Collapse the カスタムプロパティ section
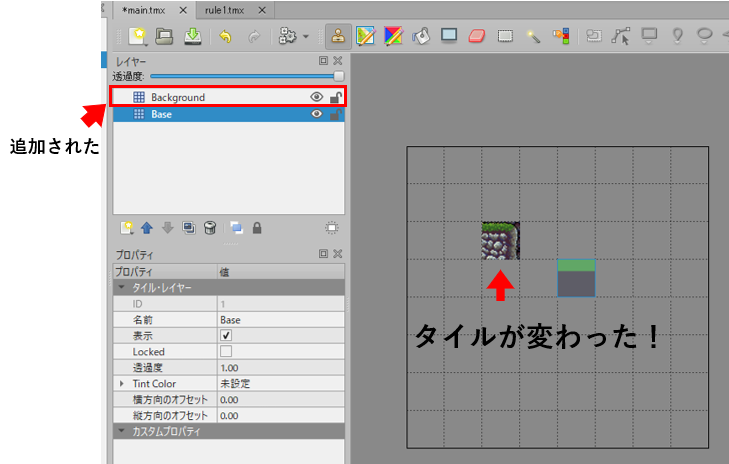Viewport: 729px width, 464px height. [122, 431]
